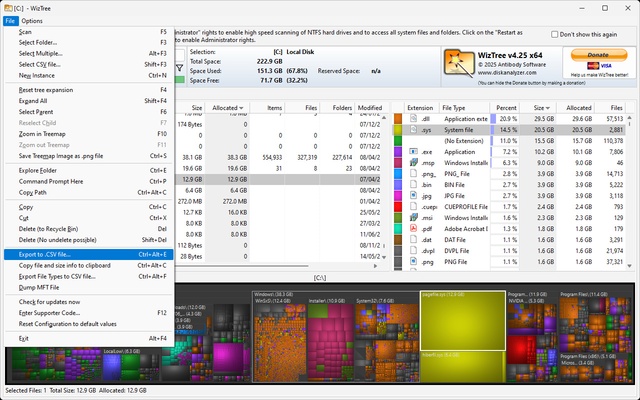
Task: Click the .msp Windows Installer icon
Action: tap(413, 163)
